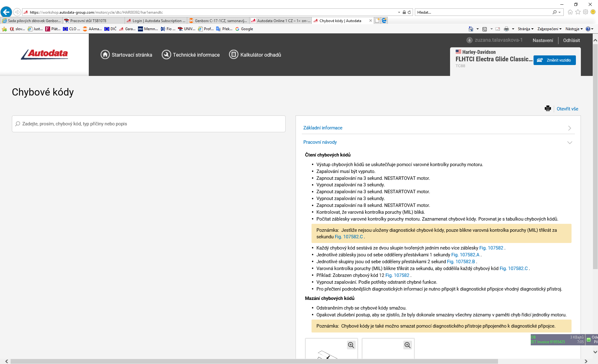Click the browser back arrow button
This screenshot has width=598, height=364.
6,12
